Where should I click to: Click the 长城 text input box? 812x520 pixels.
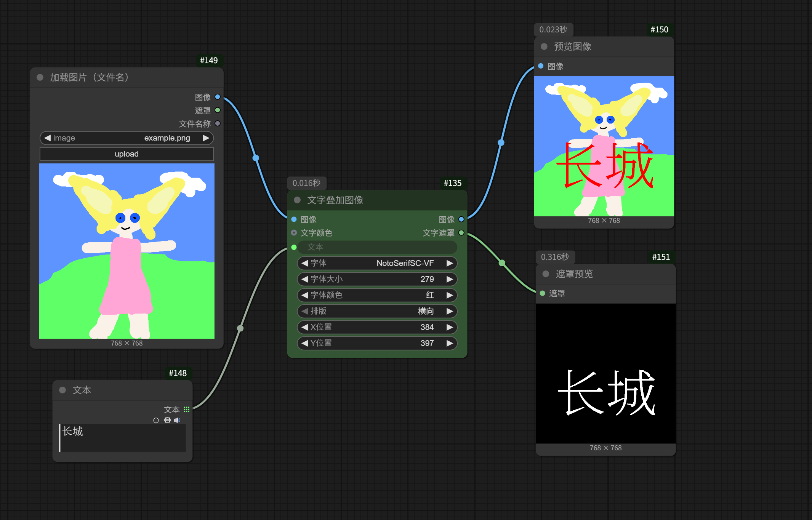click(123, 438)
